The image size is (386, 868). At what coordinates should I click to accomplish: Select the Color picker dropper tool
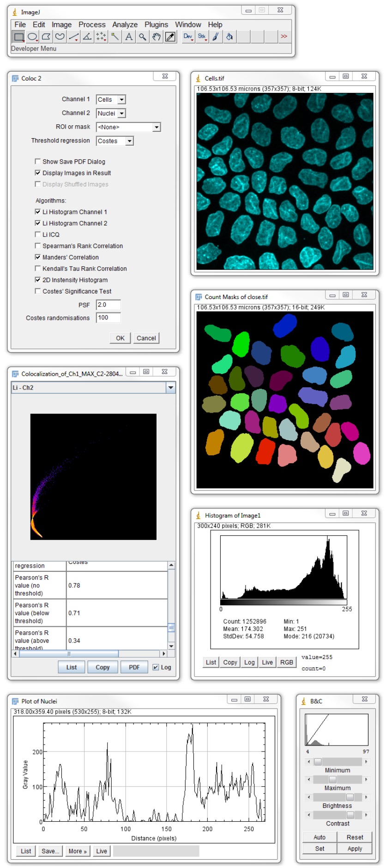(x=170, y=37)
